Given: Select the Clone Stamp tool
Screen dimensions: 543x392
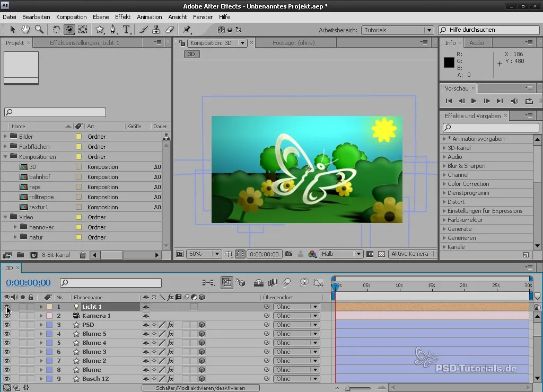Looking at the screenshot, I should [156, 30].
